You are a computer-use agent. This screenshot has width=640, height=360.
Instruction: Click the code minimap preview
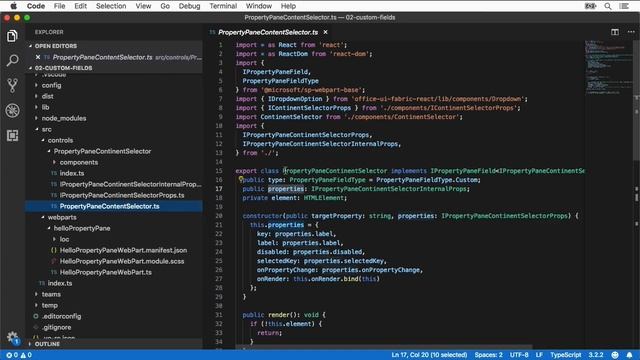(608, 67)
